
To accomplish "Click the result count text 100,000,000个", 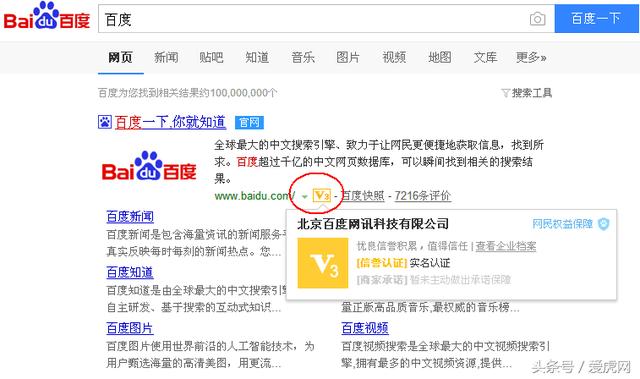I will [x=244, y=93].
